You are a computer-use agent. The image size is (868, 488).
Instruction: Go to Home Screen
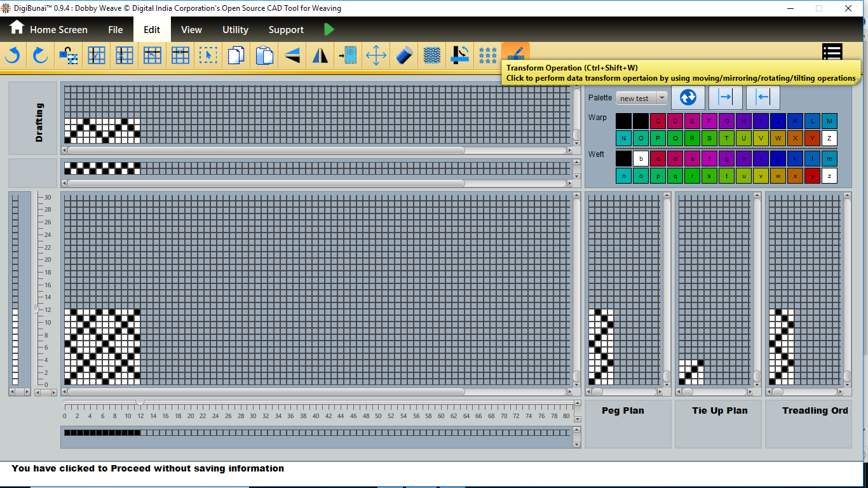click(x=48, y=30)
